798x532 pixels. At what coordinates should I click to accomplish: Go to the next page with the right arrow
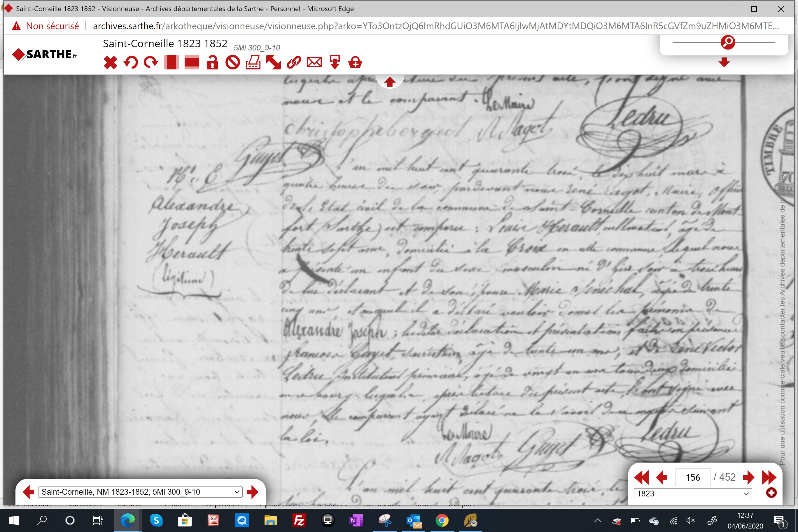pos(748,477)
